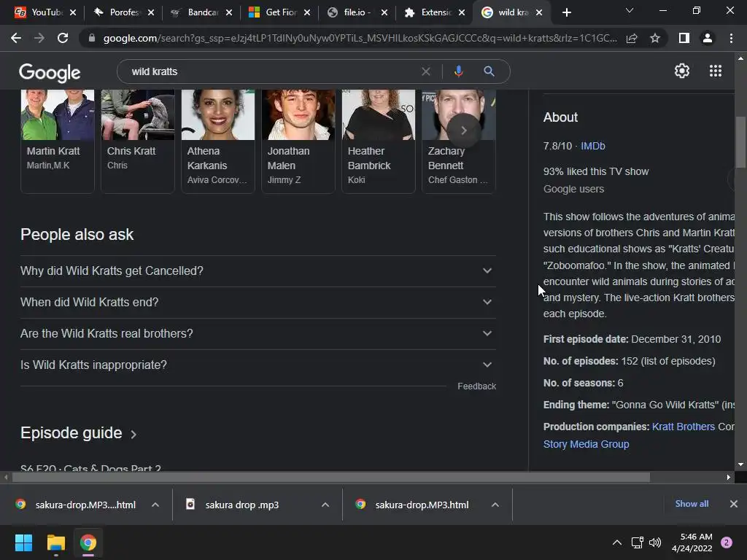The image size is (747, 560).
Task: Close the file.io tab
Action: (x=384, y=12)
